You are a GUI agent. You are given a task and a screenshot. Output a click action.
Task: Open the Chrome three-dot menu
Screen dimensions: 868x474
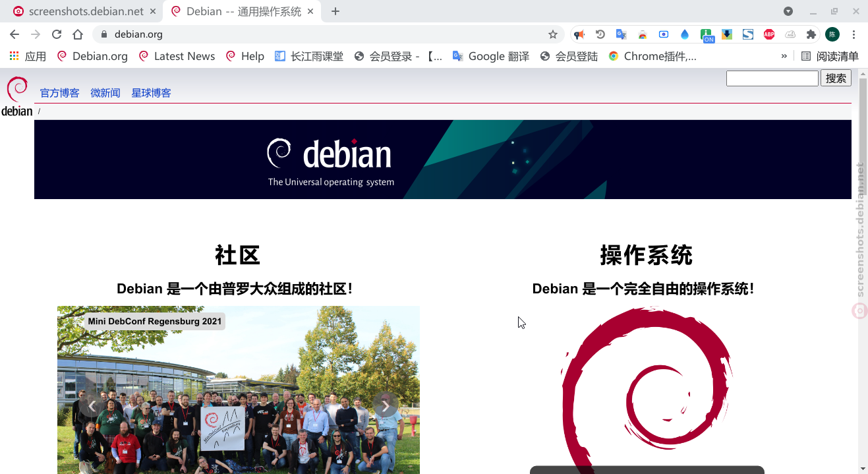854,34
